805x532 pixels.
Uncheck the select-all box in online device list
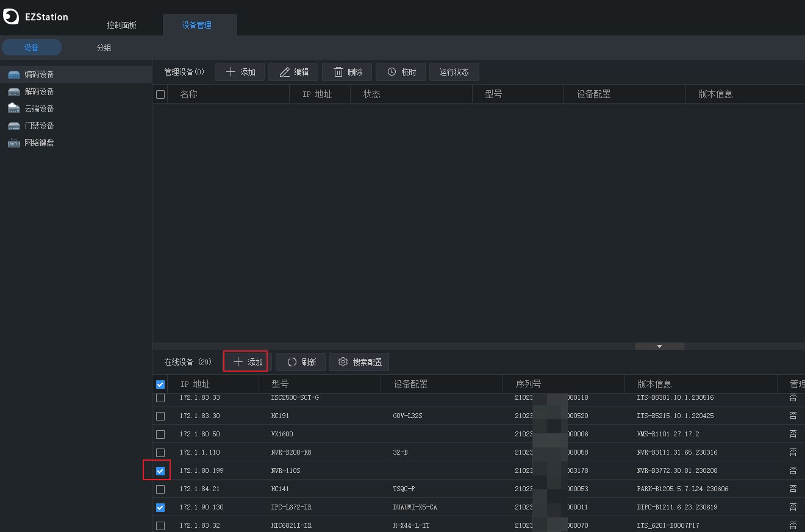coord(160,384)
